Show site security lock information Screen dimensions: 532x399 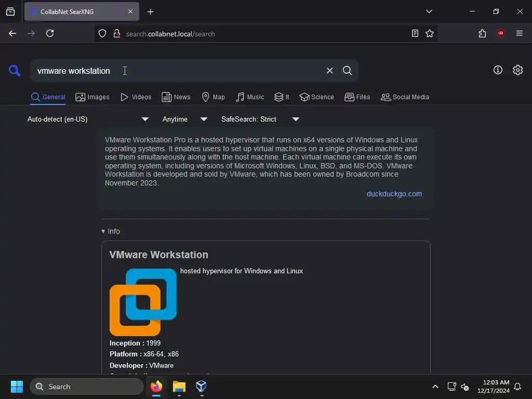point(117,33)
